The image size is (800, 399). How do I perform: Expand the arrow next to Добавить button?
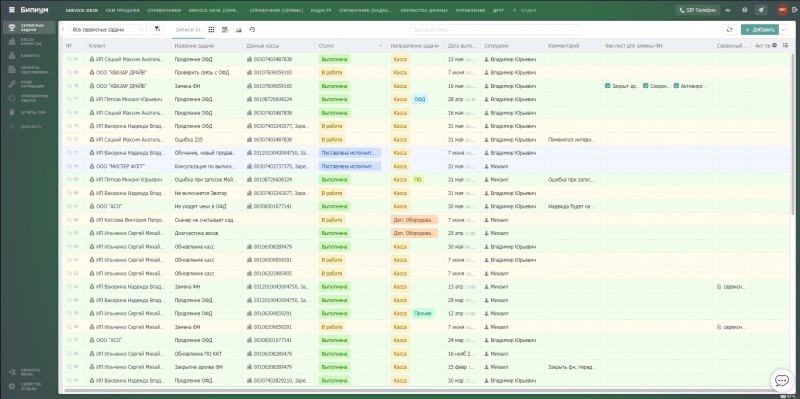tap(783, 30)
